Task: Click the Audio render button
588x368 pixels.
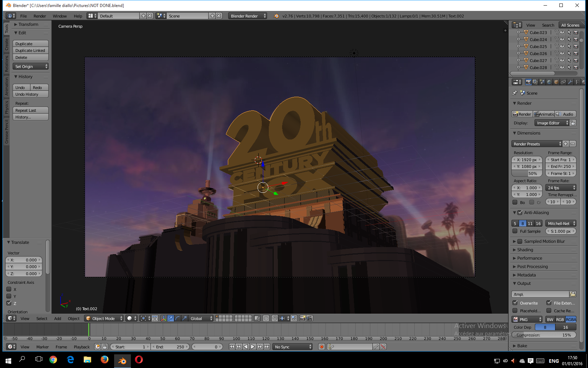Action: (566, 114)
